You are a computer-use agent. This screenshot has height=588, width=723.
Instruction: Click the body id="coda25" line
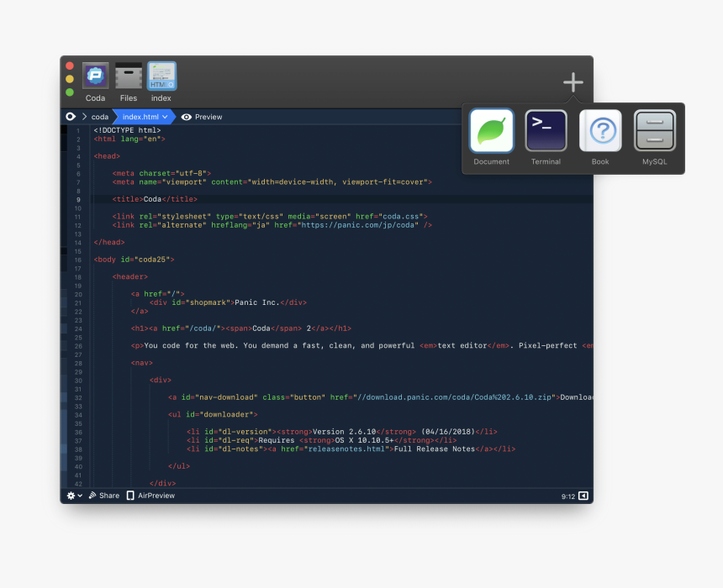[x=134, y=260]
